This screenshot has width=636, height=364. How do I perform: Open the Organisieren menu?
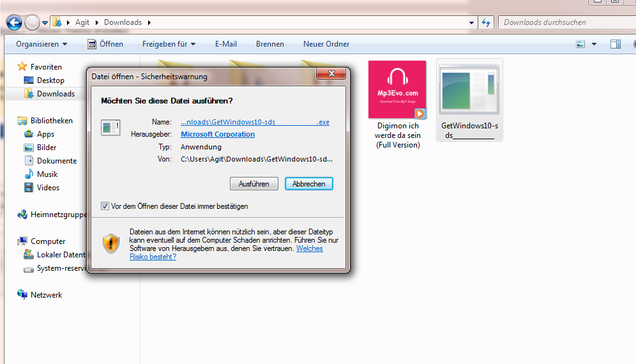[x=42, y=44]
